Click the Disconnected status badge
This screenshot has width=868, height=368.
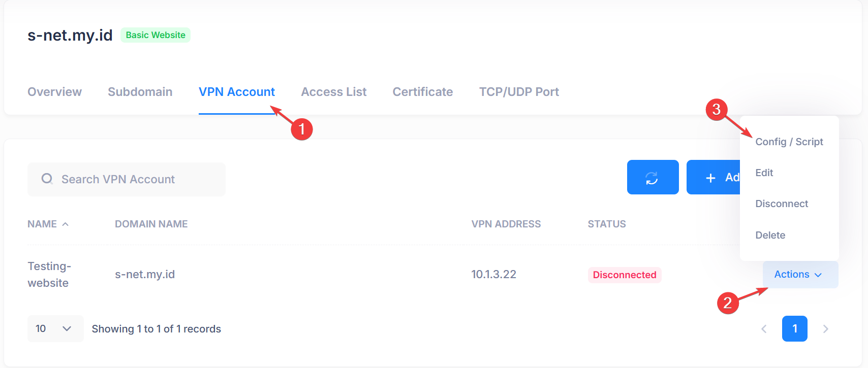pos(625,275)
